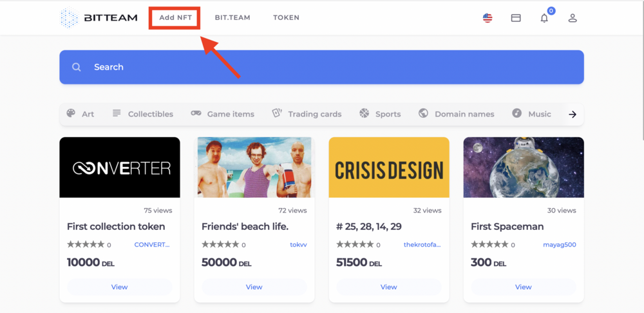Click the Art palette icon
The height and width of the screenshot is (313, 644).
click(71, 113)
